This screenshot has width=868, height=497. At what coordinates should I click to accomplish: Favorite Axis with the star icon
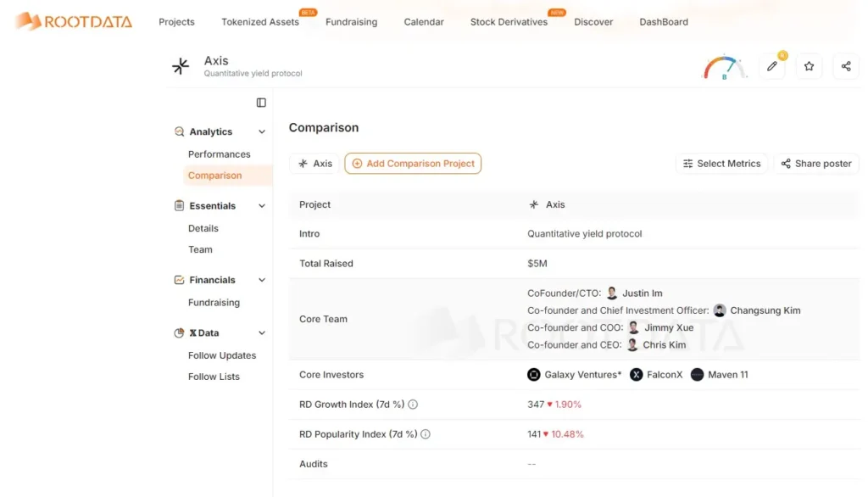809,66
